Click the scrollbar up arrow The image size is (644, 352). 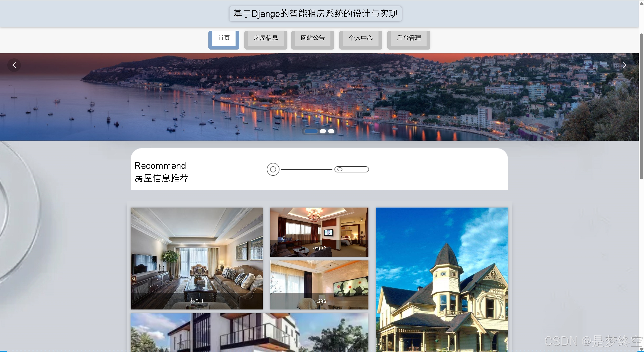pos(641,3)
